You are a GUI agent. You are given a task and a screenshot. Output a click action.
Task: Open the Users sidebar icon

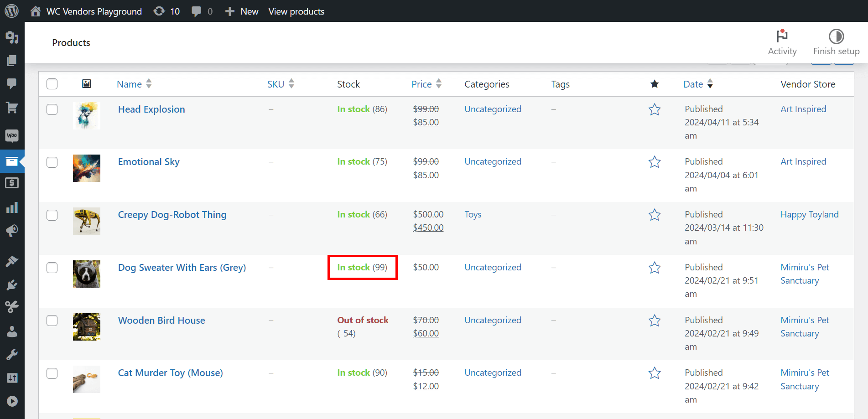click(x=12, y=331)
